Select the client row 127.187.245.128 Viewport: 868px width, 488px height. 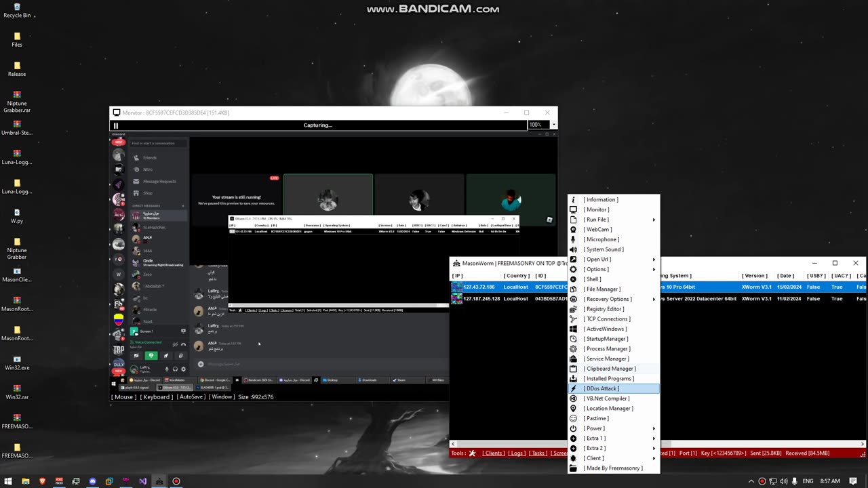pyautogui.click(x=658, y=299)
